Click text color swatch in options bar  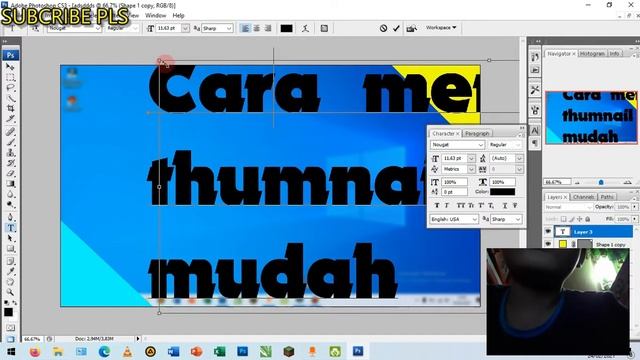point(286,28)
